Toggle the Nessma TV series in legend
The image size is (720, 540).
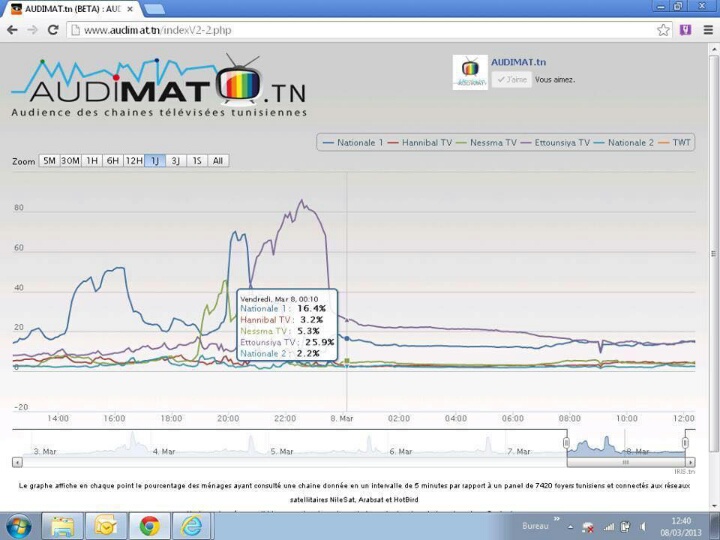(487, 143)
